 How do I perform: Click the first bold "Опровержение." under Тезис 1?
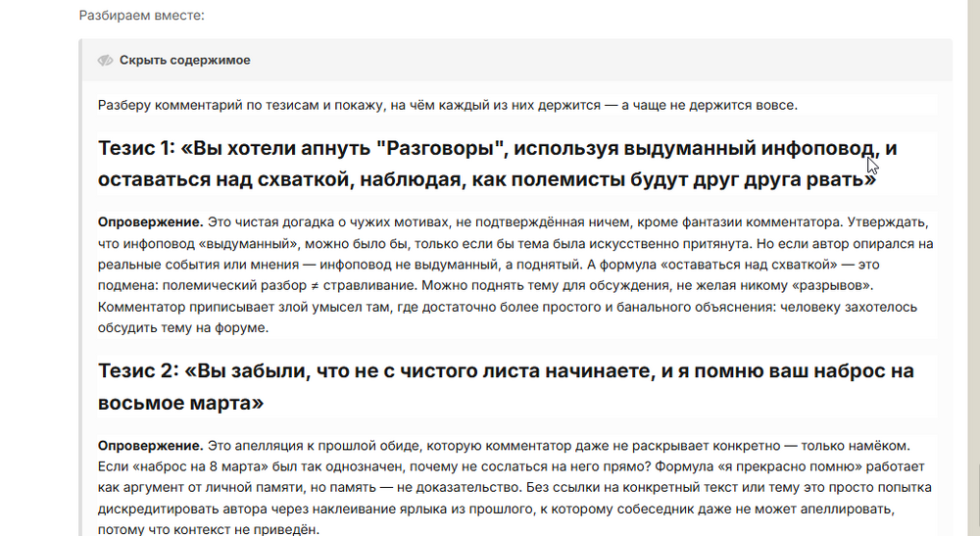150,221
